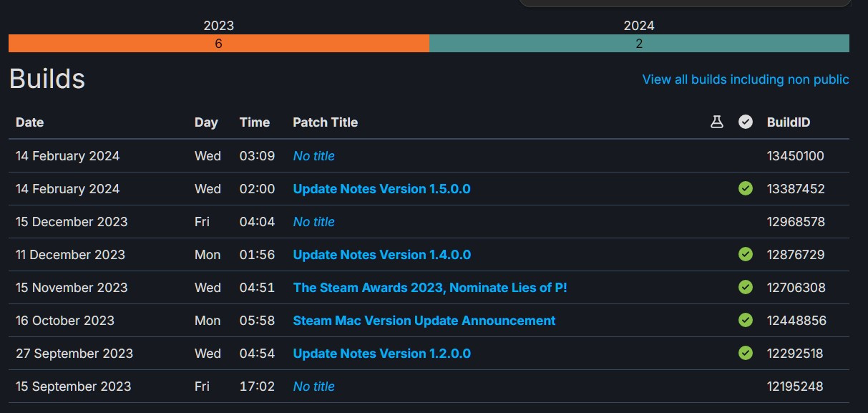Click the beta flask icon column header
The width and height of the screenshot is (868, 413).
(716, 122)
